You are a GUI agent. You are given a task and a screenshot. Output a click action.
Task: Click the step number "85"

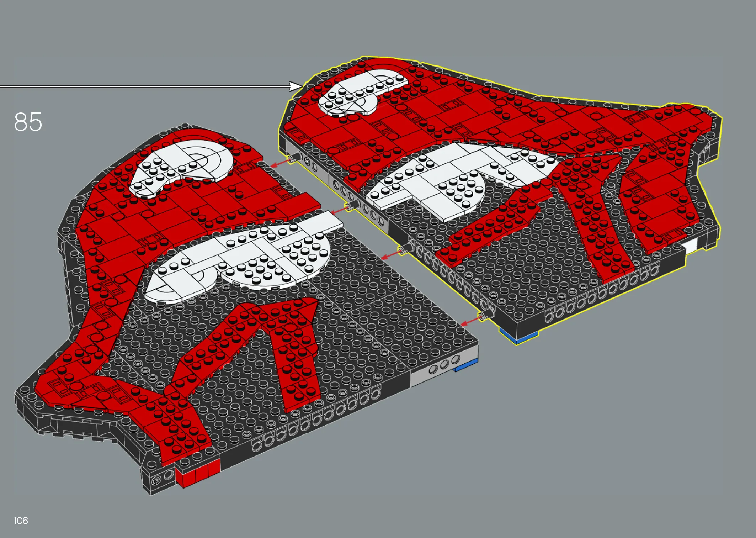(28, 122)
